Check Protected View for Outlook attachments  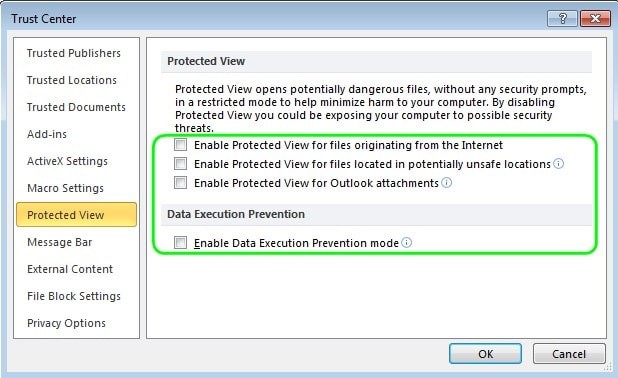click(x=181, y=182)
